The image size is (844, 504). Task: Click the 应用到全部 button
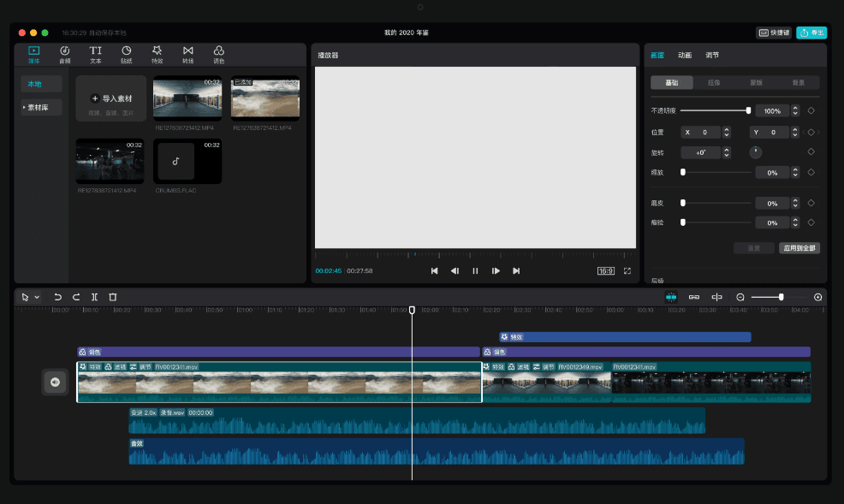(799, 248)
